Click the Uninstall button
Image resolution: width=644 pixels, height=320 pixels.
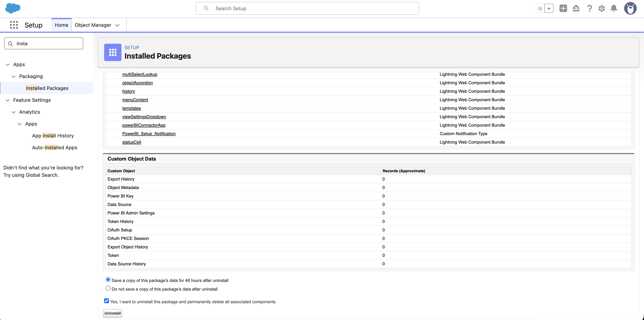[x=112, y=313]
